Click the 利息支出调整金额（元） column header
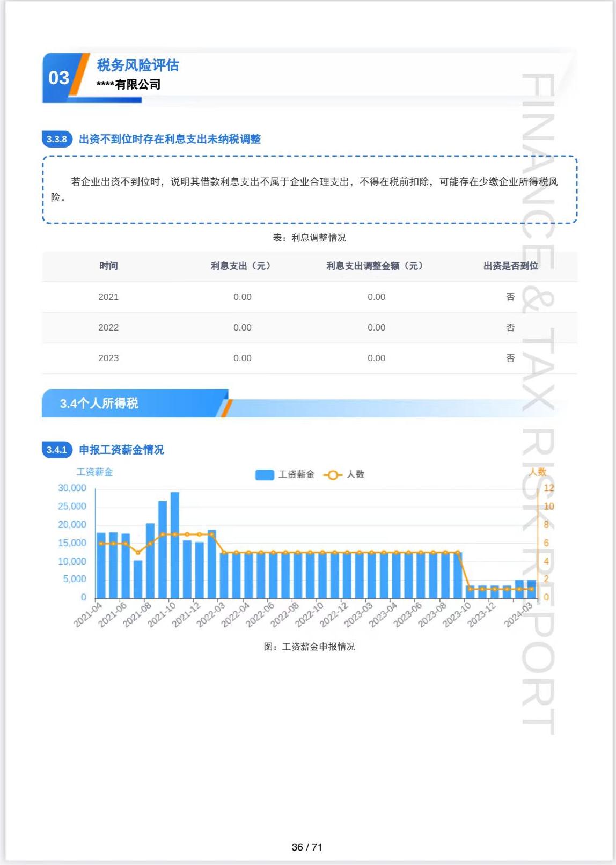Viewport: 616px width, 865px height. 375,266
